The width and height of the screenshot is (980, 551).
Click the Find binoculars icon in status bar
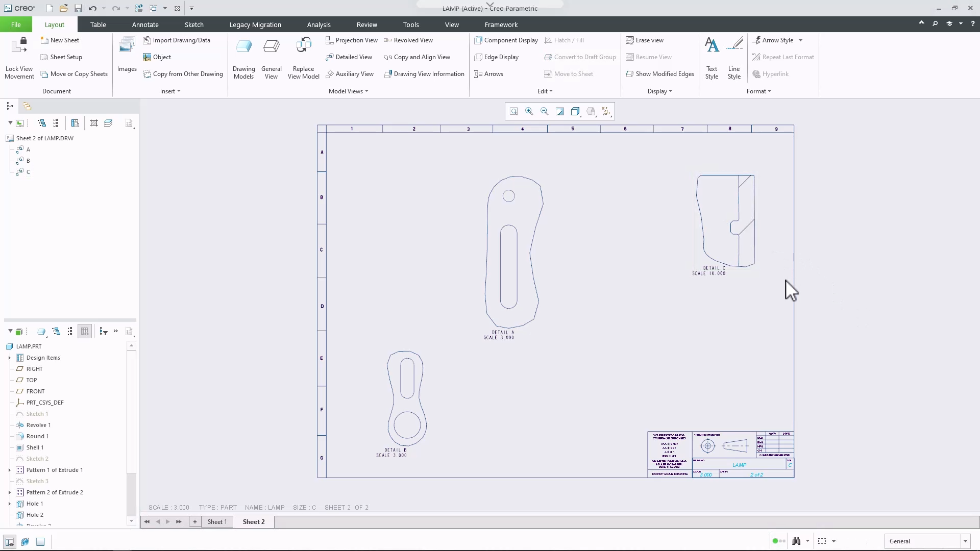coord(796,541)
